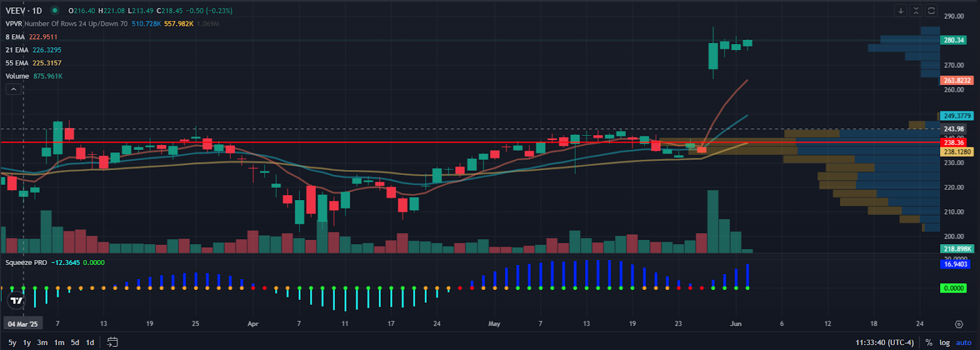
Task: Click the high price H221.08
Action: 111,10
